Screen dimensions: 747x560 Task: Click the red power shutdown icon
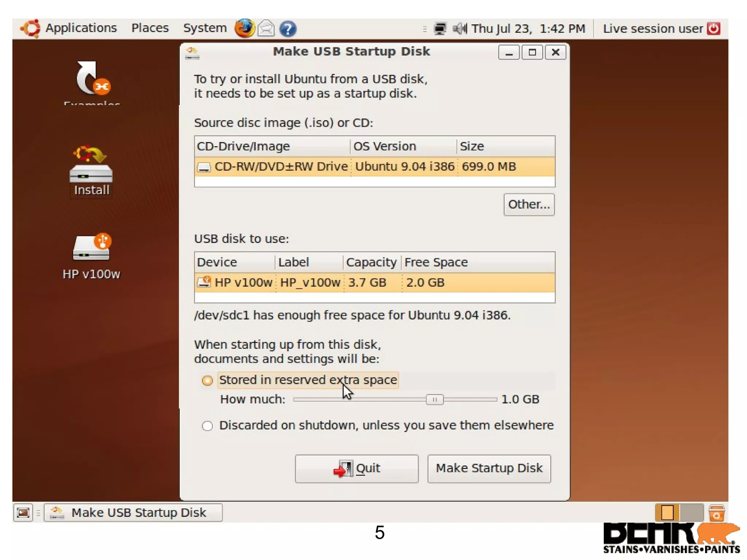point(713,28)
